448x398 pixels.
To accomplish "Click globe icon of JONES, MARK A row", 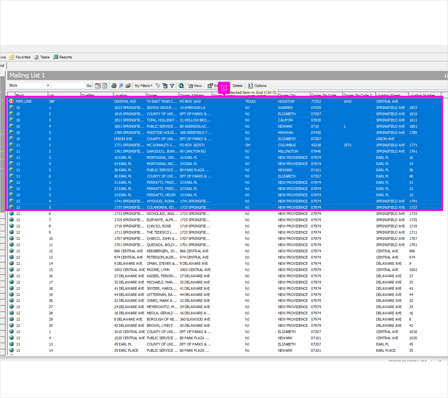I will pyautogui.click(x=11, y=301).
